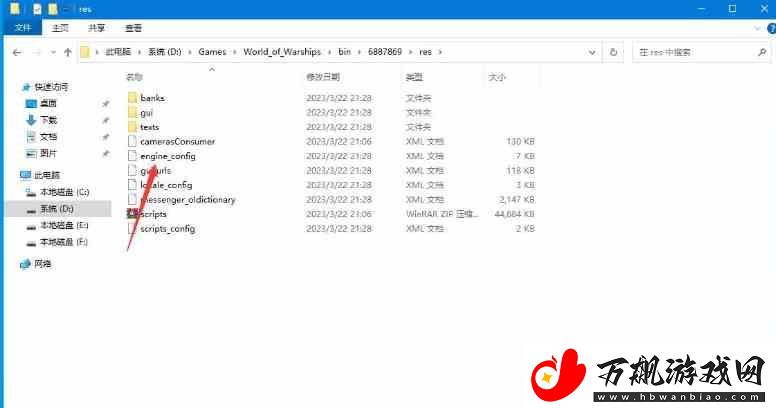Jump to Games in the address path

tap(212, 51)
